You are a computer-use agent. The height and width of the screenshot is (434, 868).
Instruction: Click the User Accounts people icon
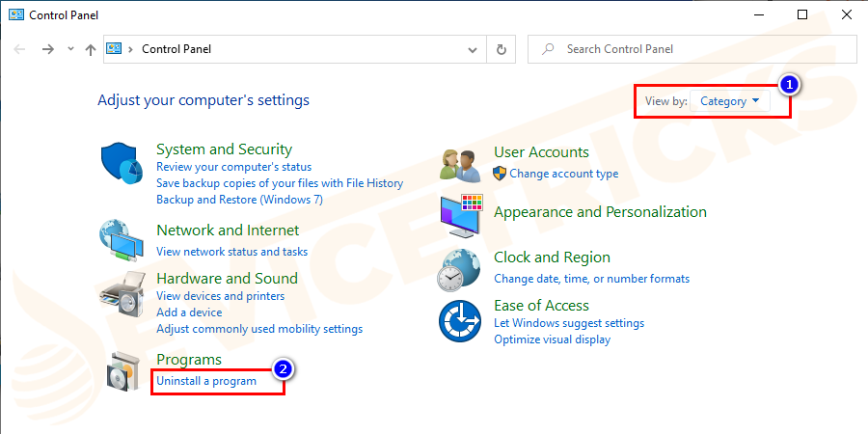pos(460,166)
